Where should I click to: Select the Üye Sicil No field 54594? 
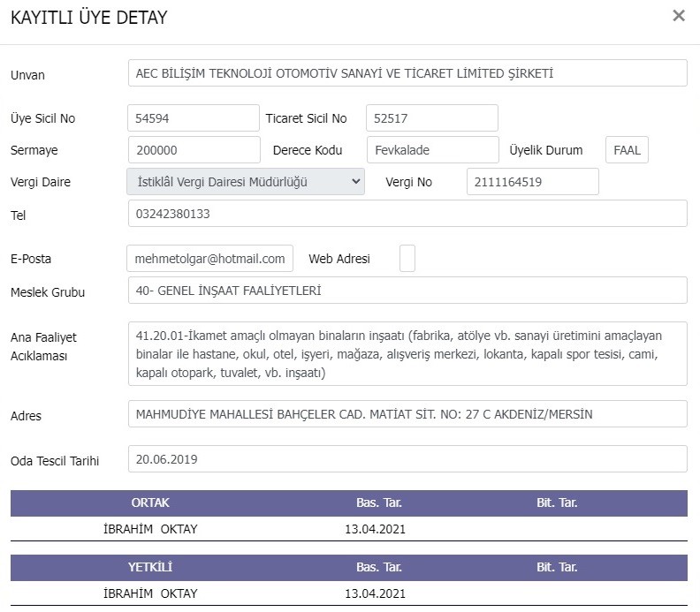tap(194, 118)
